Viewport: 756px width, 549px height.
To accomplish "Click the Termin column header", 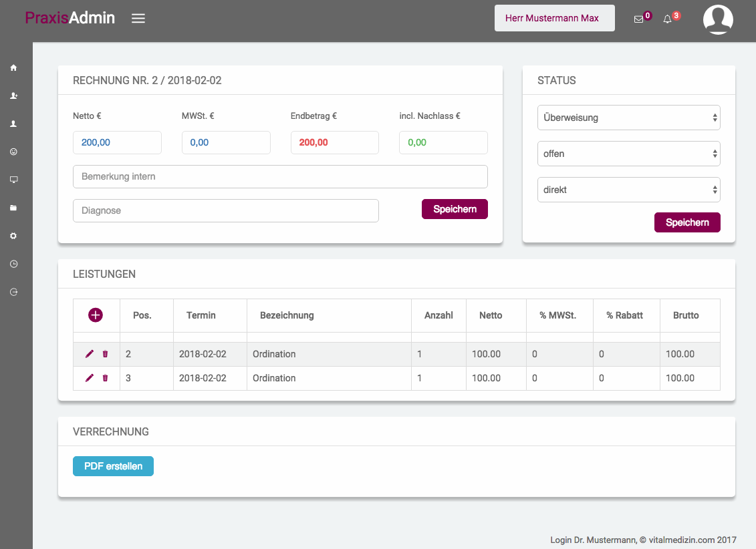I will click(x=201, y=315).
